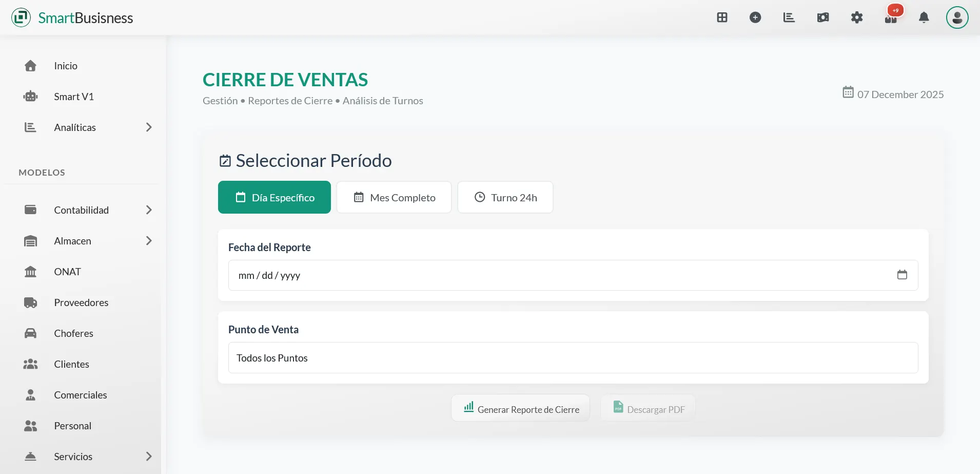Click the SmartBusiness logo icon
Screen dimensions: 980x474
coord(21,17)
